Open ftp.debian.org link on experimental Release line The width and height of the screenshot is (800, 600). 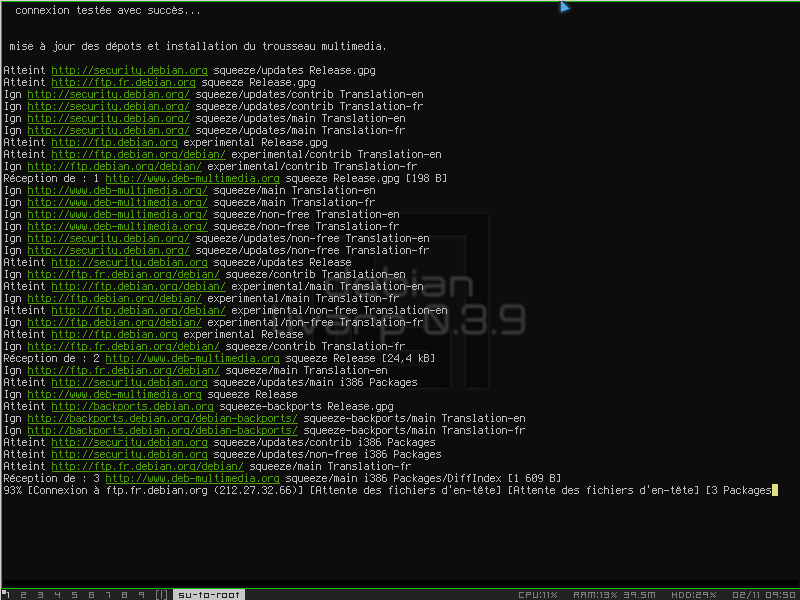click(114, 334)
